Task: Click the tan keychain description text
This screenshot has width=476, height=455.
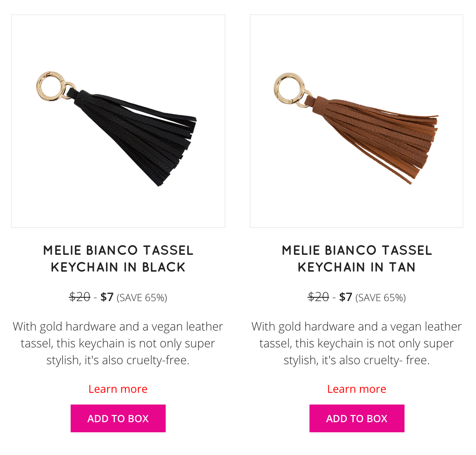Action: [357, 343]
